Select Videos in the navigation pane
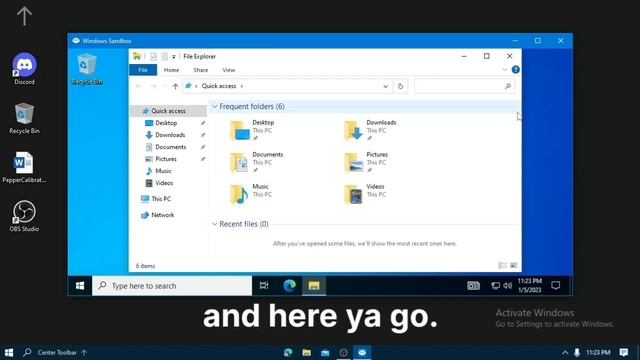Viewport: 640px width, 360px height. [164, 183]
